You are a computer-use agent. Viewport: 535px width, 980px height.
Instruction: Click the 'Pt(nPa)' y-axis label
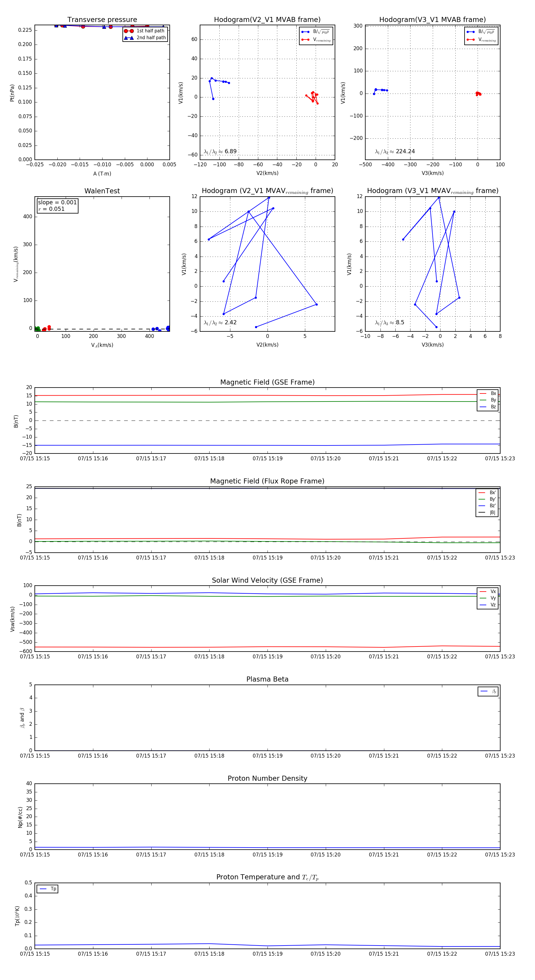point(12,93)
